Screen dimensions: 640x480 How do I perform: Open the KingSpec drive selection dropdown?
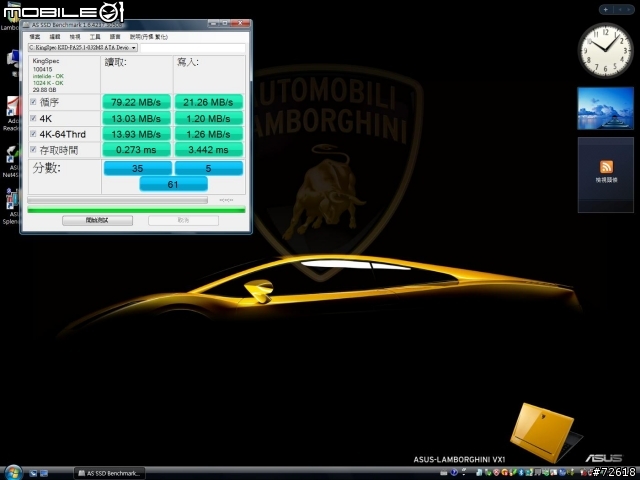(x=83, y=47)
